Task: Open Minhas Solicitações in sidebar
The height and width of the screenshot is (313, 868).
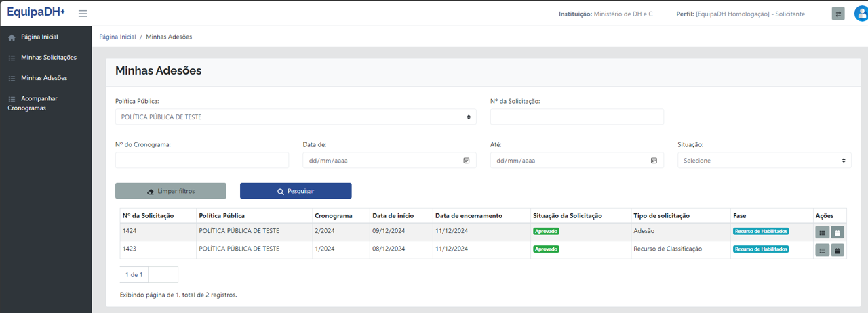Action: 48,58
